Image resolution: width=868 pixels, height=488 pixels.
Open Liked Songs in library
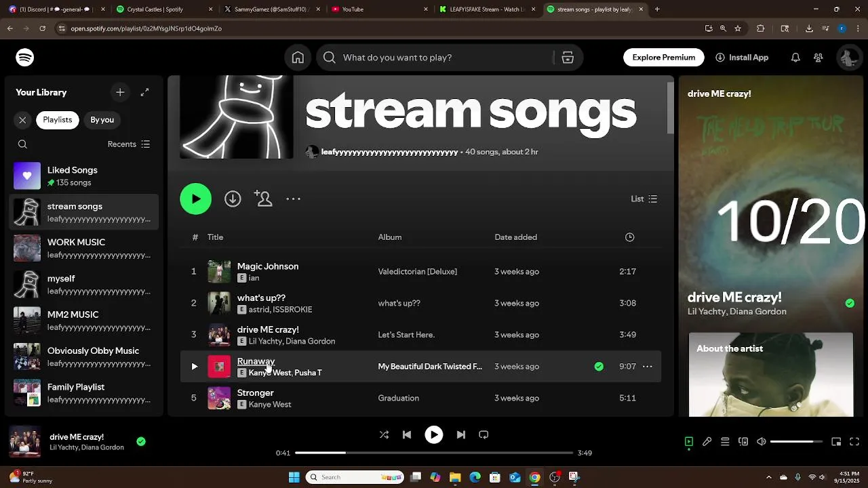[x=84, y=176]
